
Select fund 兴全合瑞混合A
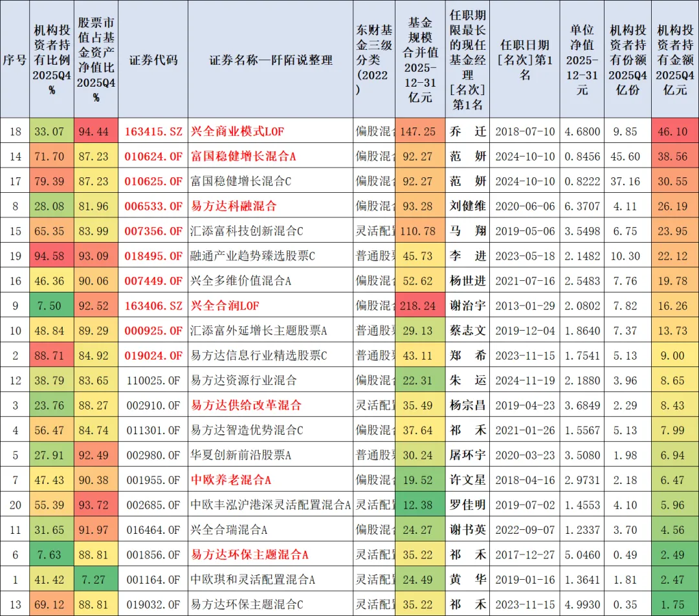coord(228,530)
